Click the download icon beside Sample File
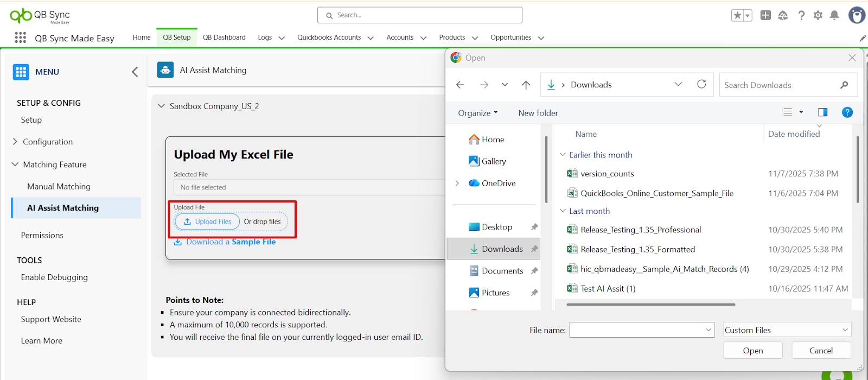Image resolution: width=868 pixels, height=380 pixels. pyautogui.click(x=178, y=242)
